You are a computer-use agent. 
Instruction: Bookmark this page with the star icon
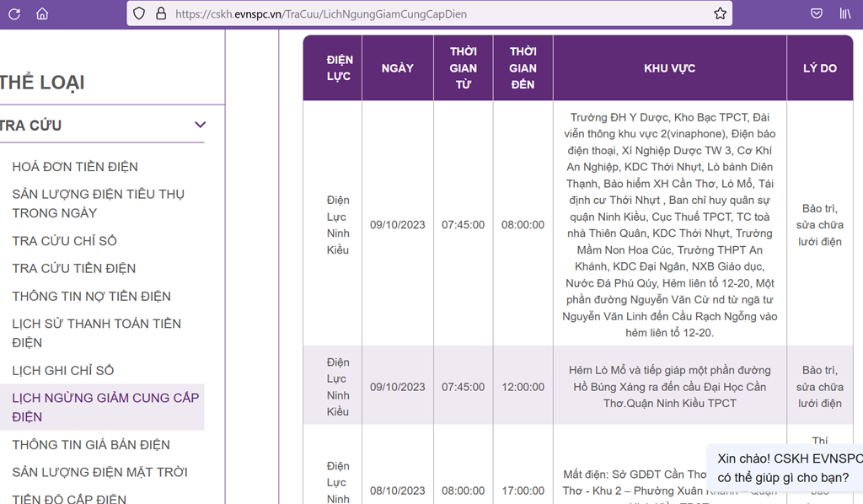point(720,13)
